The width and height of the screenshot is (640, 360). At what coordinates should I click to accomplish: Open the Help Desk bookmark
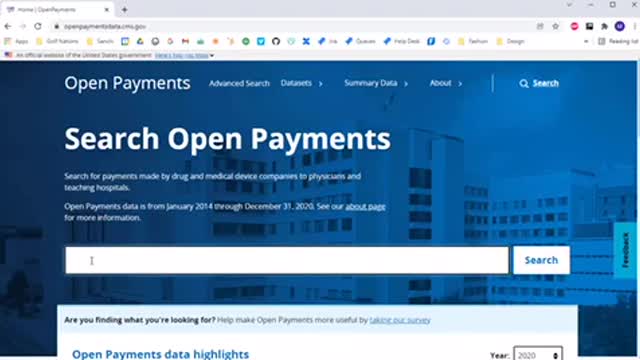click(402, 41)
